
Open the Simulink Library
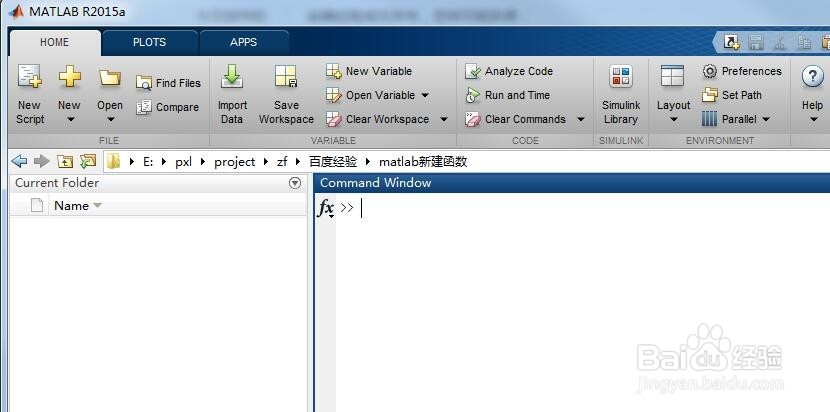coord(621,94)
